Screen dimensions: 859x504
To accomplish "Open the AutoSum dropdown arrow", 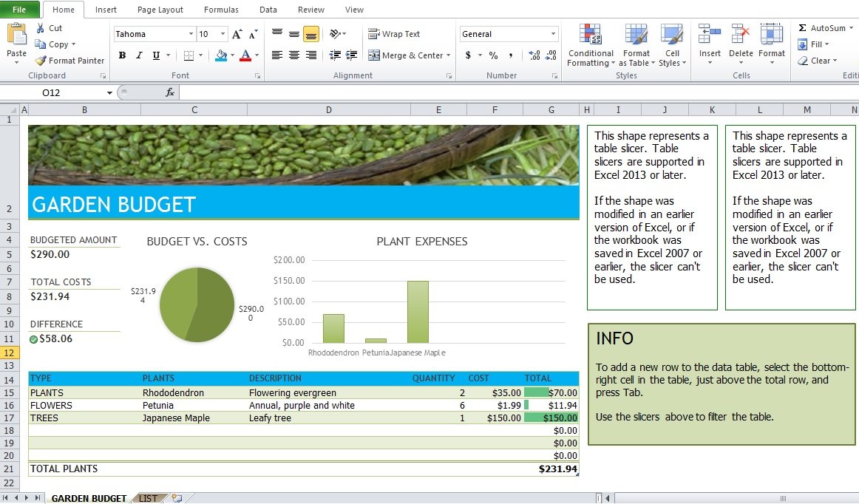I will [x=851, y=28].
